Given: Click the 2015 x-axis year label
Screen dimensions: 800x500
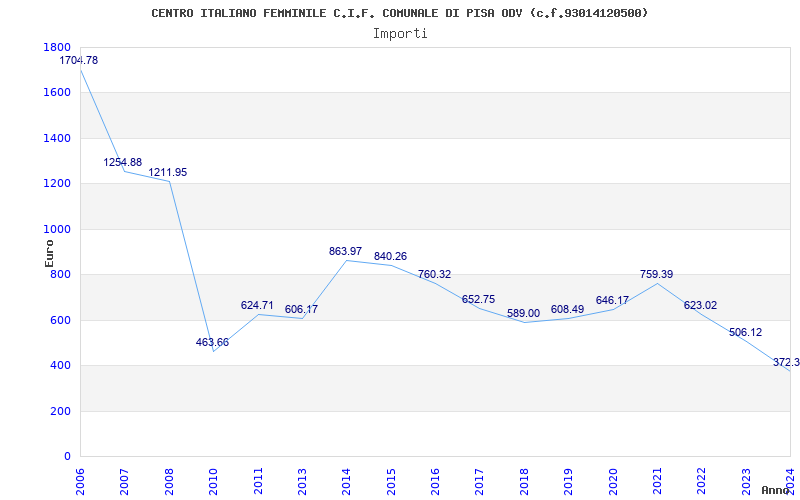Looking at the screenshot, I should [391, 481].
